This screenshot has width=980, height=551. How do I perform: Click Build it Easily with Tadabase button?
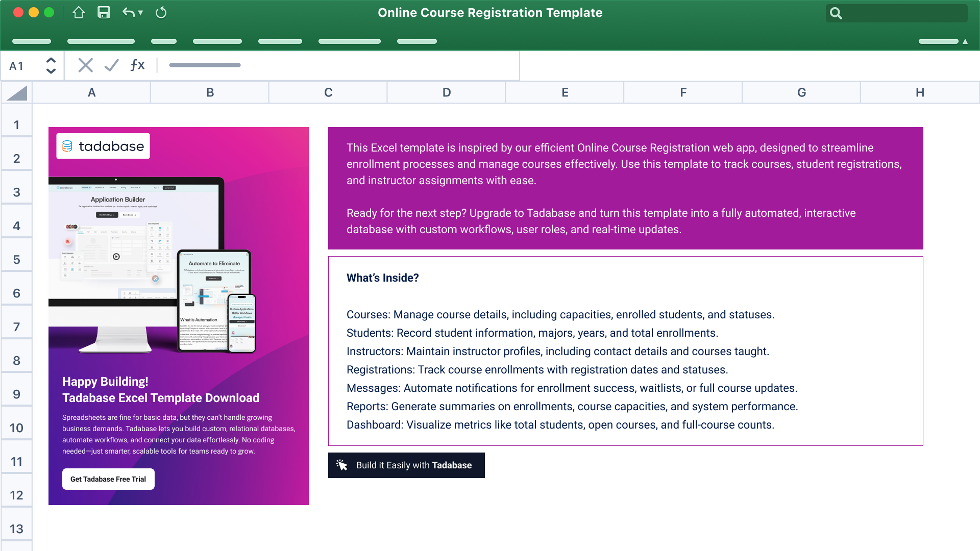click(406, 465)
